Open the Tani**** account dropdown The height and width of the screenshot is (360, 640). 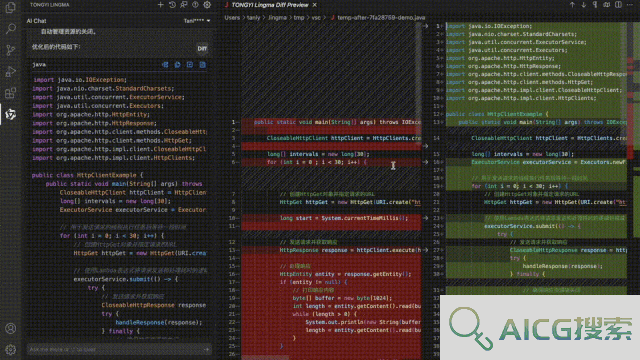coord(197,21)
